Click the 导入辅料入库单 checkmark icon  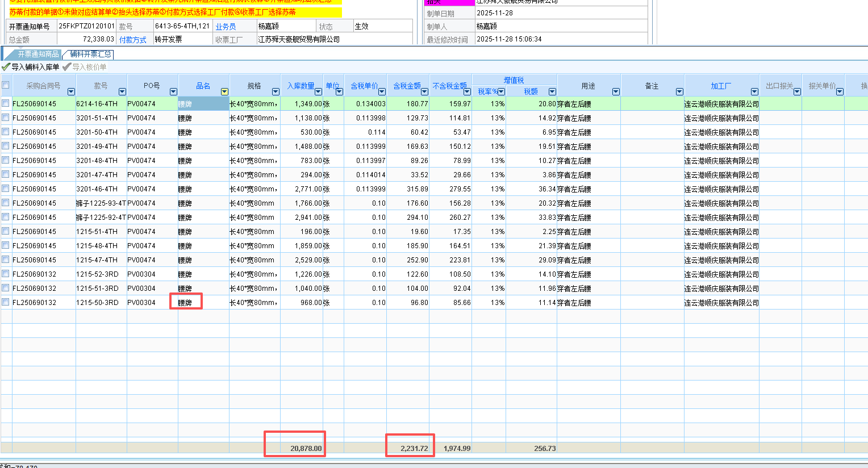6,67
